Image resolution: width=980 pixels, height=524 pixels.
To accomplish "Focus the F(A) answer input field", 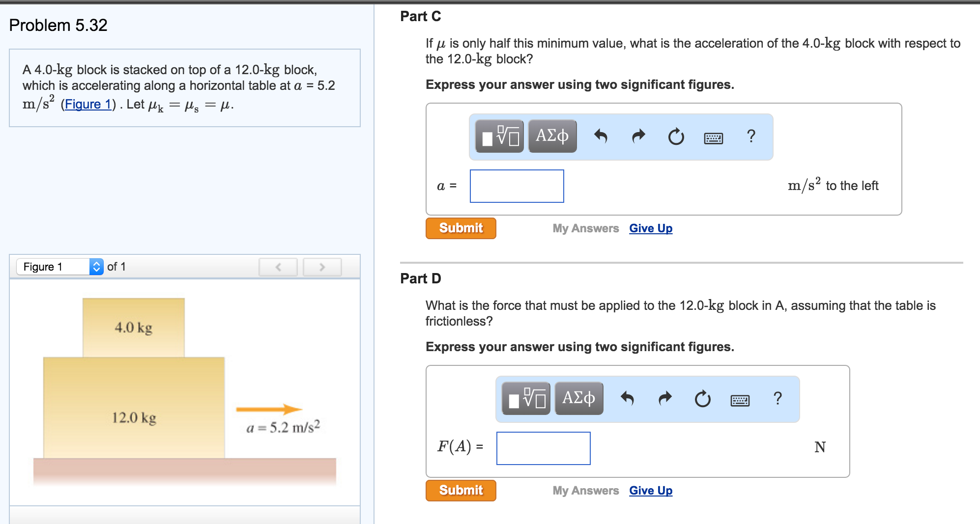I will point(543,448).
